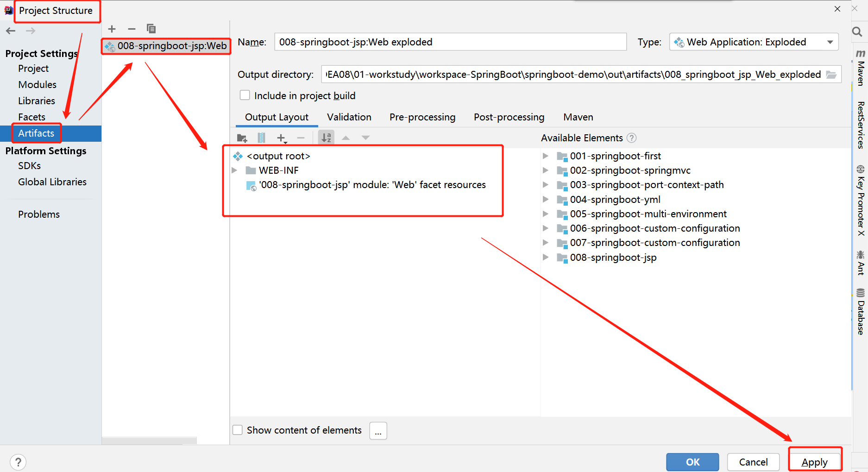The width and height of the screenshot is (868, 472).
Task: Enable Show content of elements
Action: [238, 430]
